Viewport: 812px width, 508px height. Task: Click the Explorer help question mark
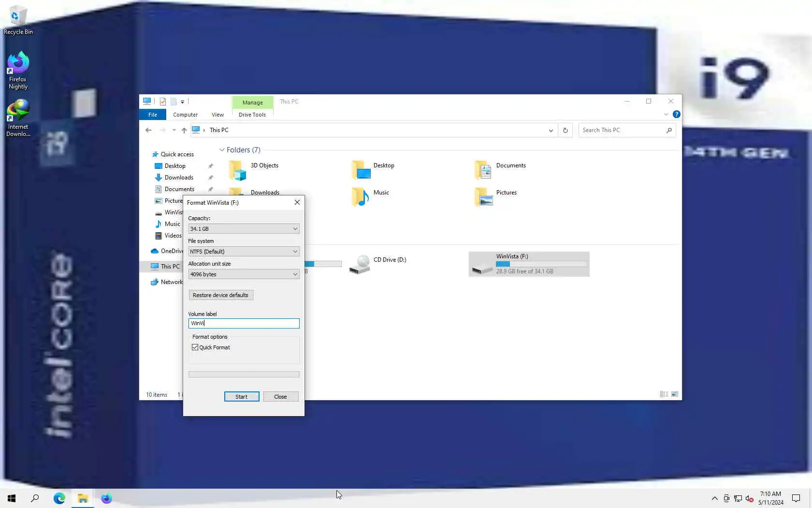[676, 114]
